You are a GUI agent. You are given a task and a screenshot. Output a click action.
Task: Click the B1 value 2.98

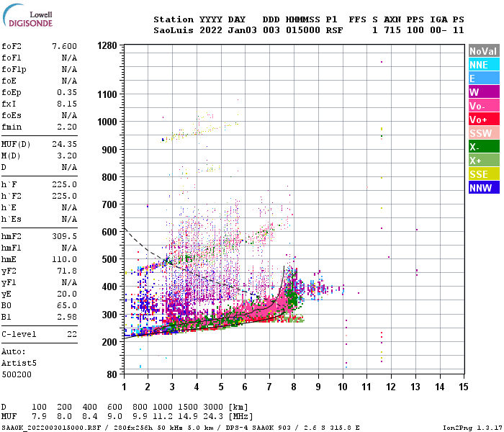click(67, 317)
